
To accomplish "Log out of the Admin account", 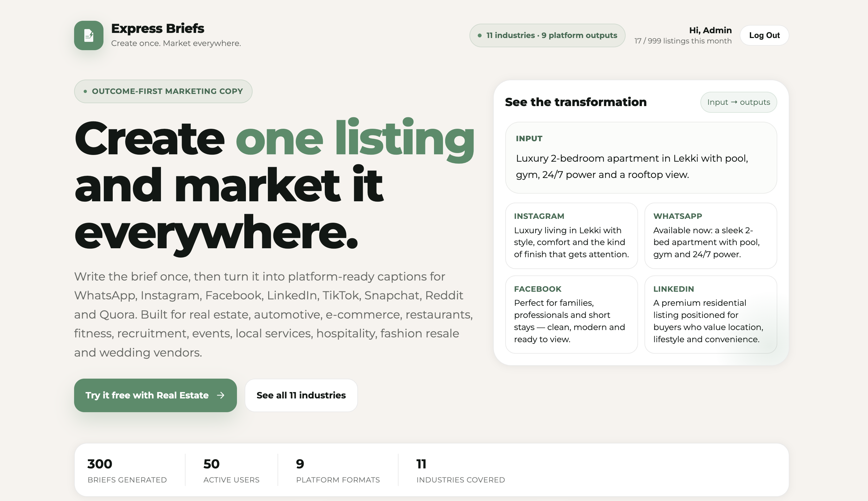I will (x=764, y=35).
